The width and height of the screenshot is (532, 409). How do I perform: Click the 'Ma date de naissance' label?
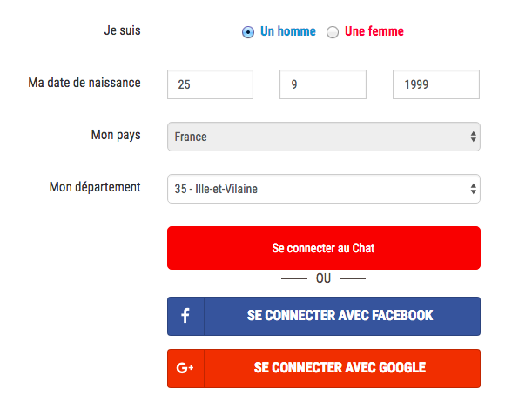click(84, 83)
